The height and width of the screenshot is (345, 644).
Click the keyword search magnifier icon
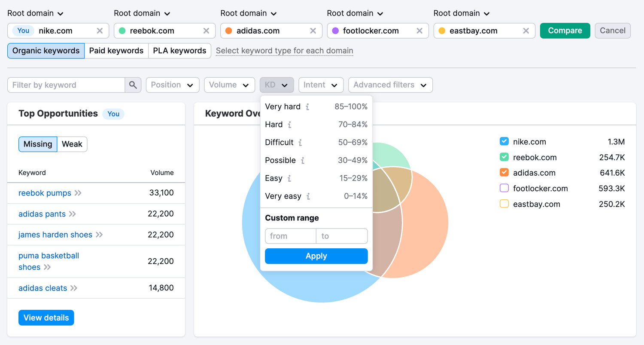tap(133, 85)
